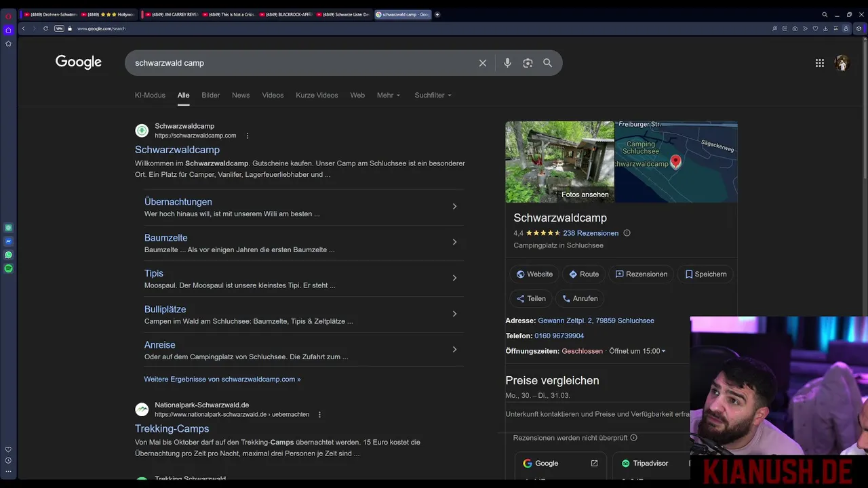868x488 pixels.
Task: Click the toolbar heart bookmark icon
Action: click(815, 28)
